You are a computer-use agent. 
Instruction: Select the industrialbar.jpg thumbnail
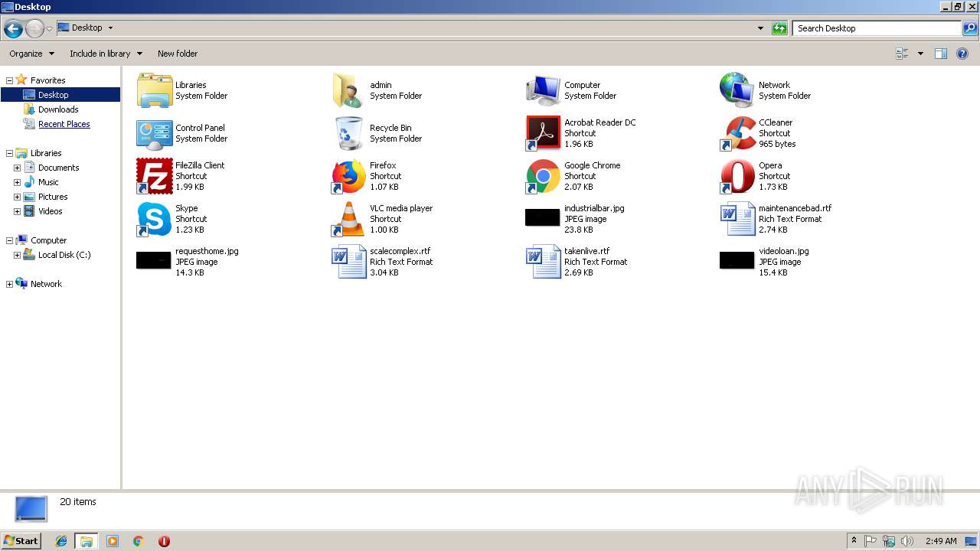pos(543,217)
